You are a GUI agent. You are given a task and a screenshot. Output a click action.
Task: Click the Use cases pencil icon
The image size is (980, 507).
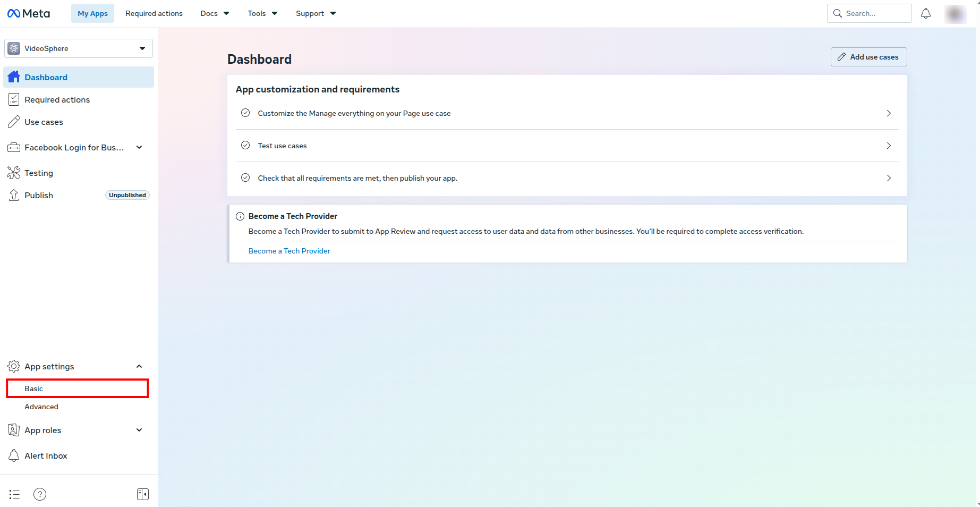coord(14,122)
